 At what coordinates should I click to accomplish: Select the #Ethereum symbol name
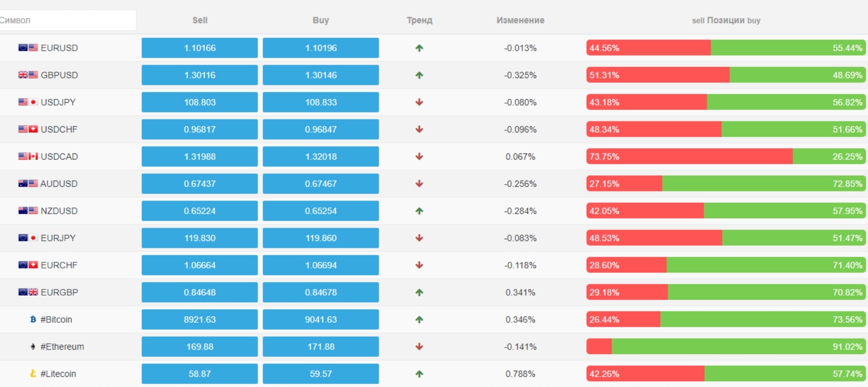[62, 346]
